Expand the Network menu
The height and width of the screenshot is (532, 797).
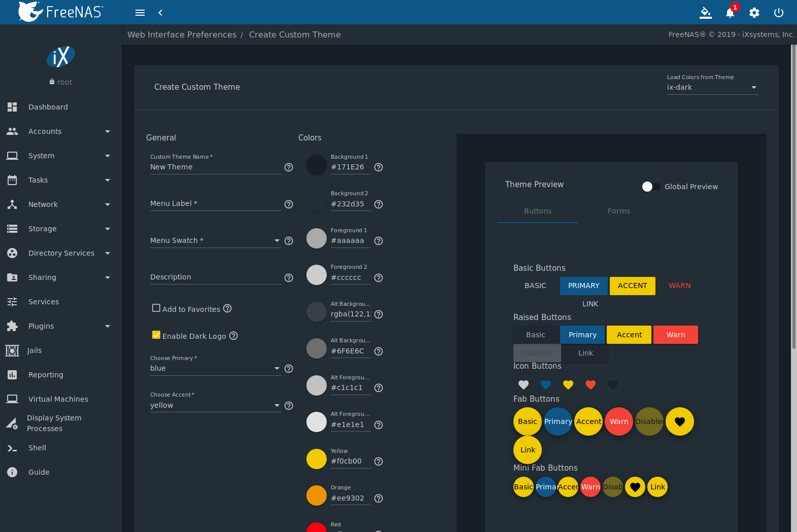(x=61, y=204)
